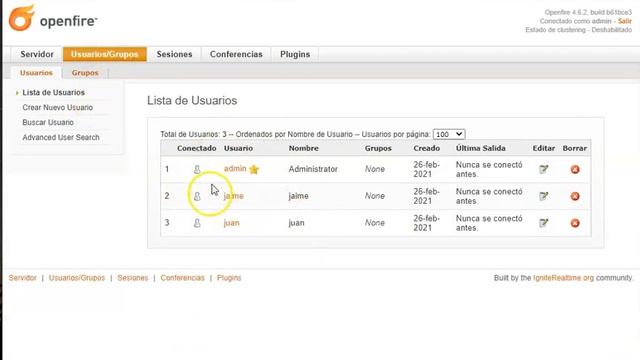Click the Grupos column header
The width and height of the screenshot is (640, 360).
click(378, 148)
